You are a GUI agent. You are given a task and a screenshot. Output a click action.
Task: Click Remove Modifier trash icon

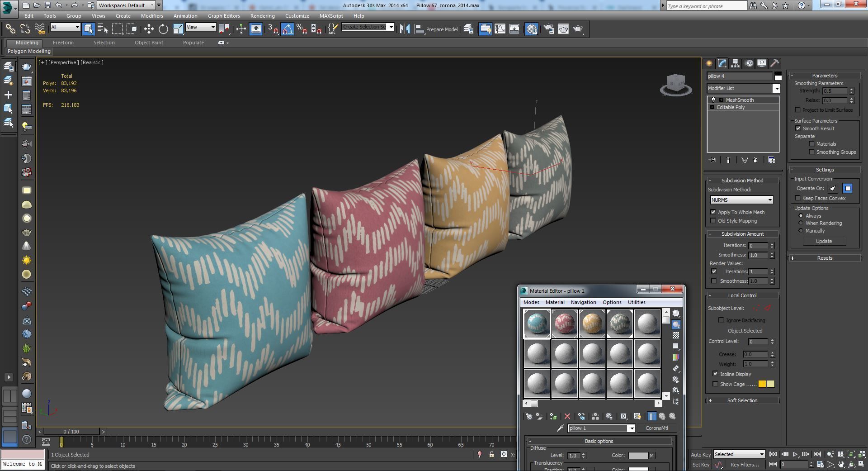pyautogui.click(x=755, y=160)
